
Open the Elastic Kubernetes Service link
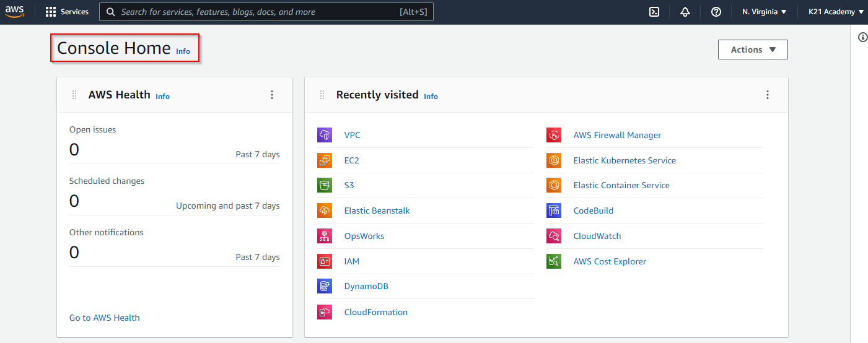625,160
